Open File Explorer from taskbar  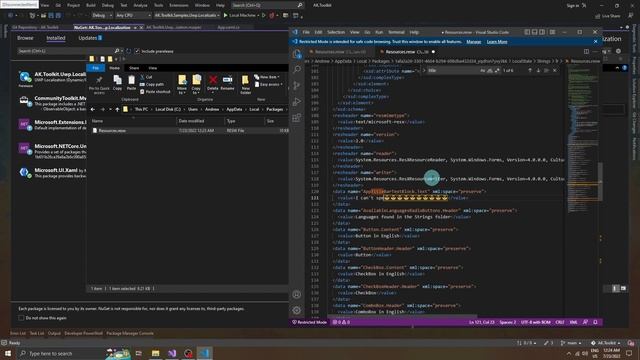[156, 353]
